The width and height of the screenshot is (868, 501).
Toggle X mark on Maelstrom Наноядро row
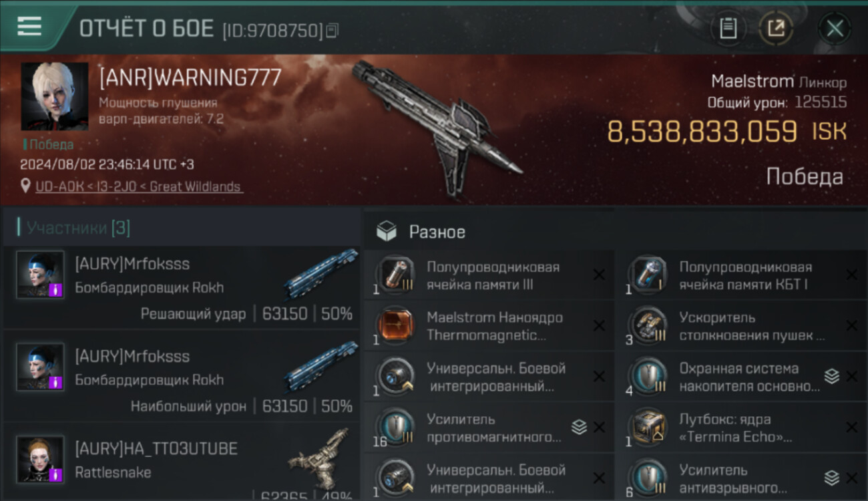[599, 325]
